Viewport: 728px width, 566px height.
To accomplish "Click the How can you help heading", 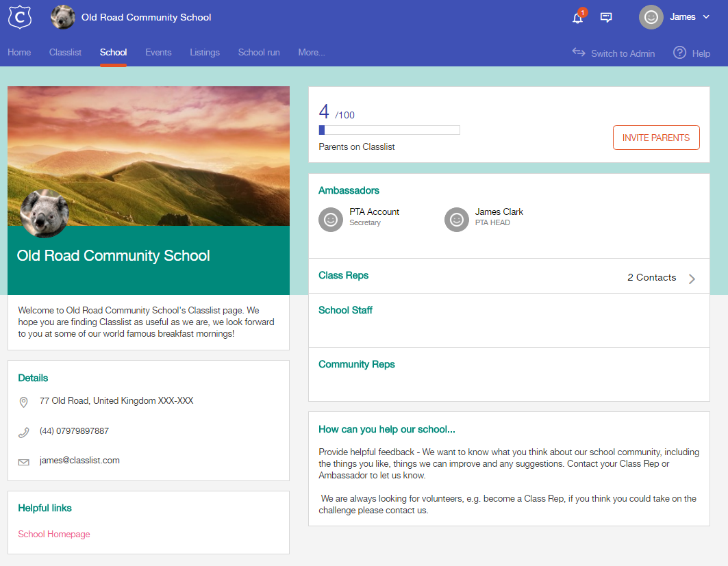I will pyautogui.click(x=387, y=429).
